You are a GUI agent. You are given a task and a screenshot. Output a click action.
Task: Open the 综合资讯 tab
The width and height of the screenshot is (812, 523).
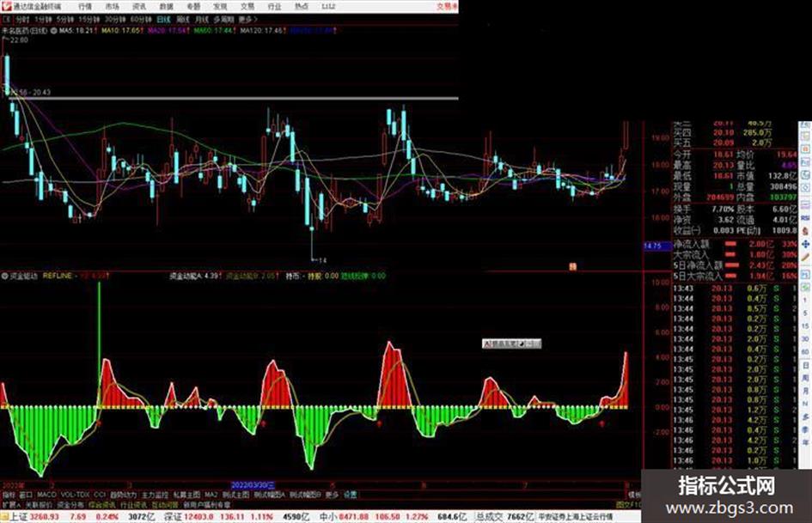coord(102,504)
